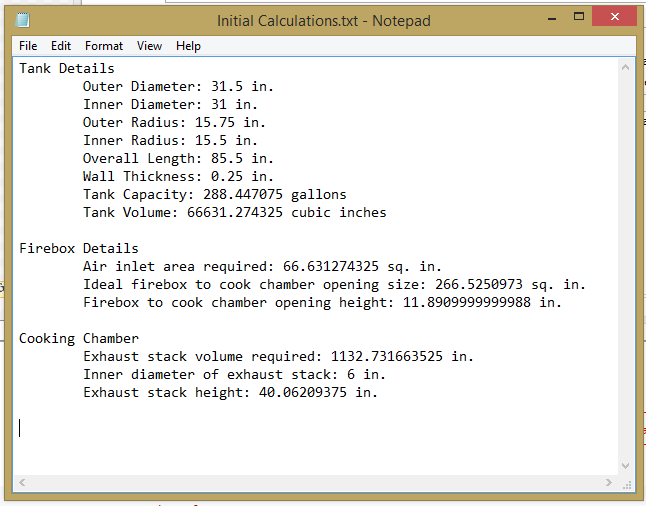Open the Edit menu
Viewport: 646px width, 506px height.
pyautogui.click(x=61, y=46)
